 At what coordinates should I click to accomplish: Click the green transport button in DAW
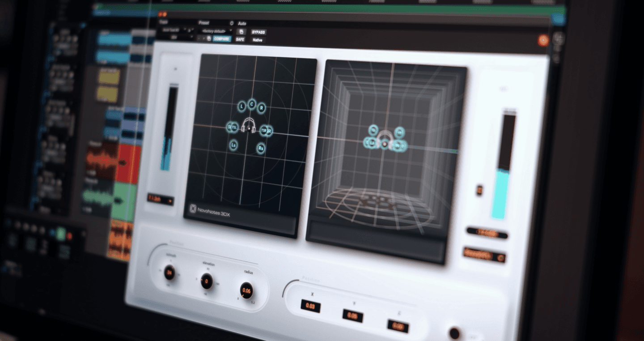pyautogui.click(x=61, y=233)
